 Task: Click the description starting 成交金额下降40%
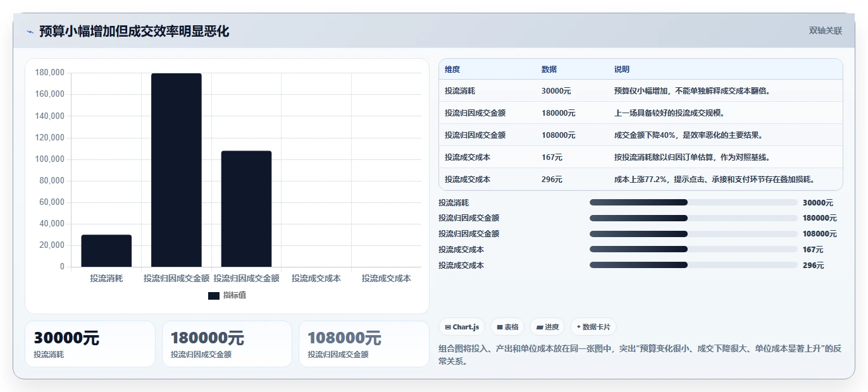pyautogui.click(x=688, y=135)
